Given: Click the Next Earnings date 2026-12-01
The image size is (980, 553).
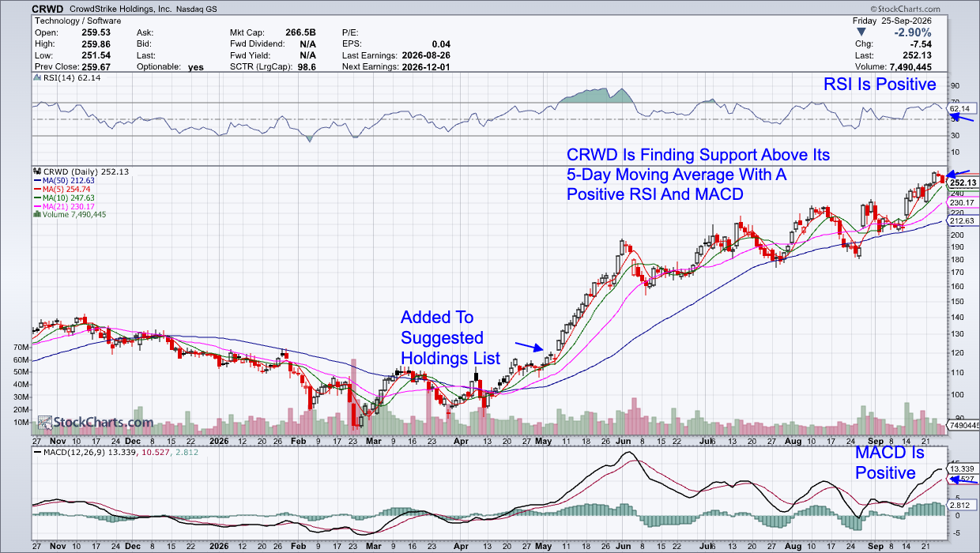Looking at the screenshot, I should (424, 68).
